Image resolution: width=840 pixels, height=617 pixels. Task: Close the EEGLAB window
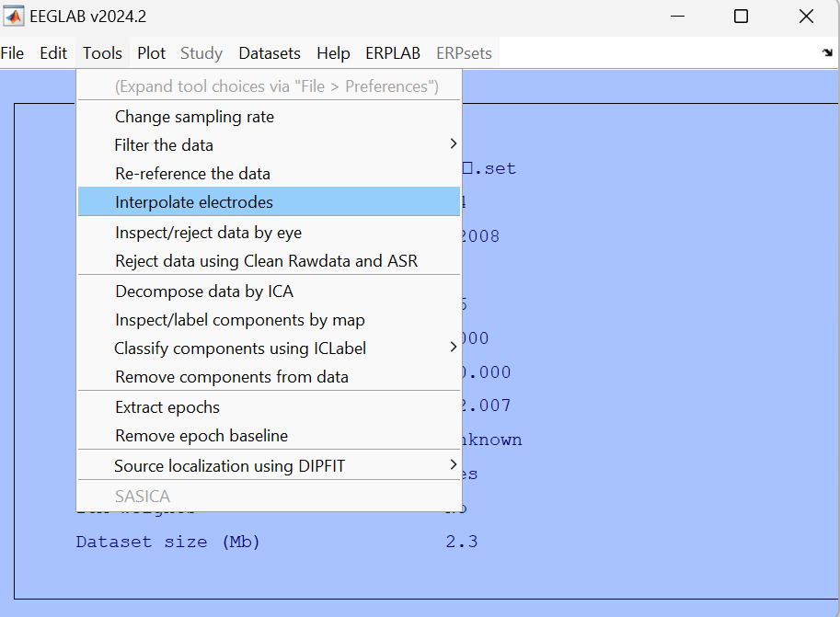click(806, 16)
